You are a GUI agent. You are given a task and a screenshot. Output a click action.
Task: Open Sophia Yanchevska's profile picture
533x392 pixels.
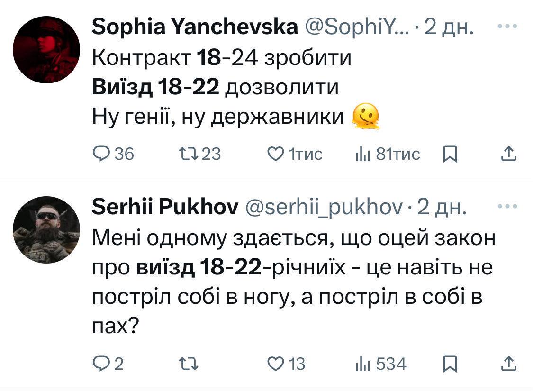point(46,50)
